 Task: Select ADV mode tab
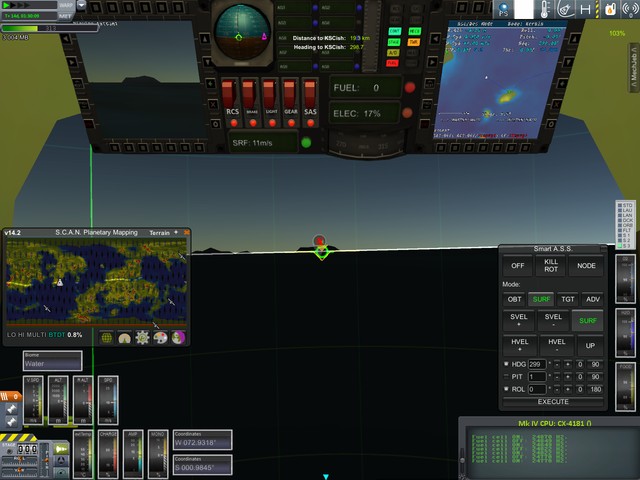(x=593, y=299)
